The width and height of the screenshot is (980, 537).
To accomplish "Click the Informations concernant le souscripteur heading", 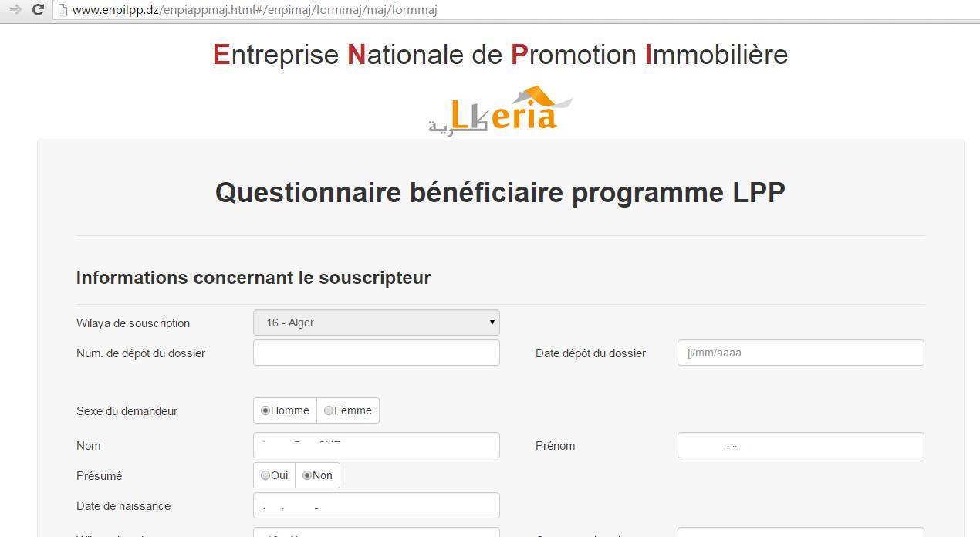I will (254, 278).
